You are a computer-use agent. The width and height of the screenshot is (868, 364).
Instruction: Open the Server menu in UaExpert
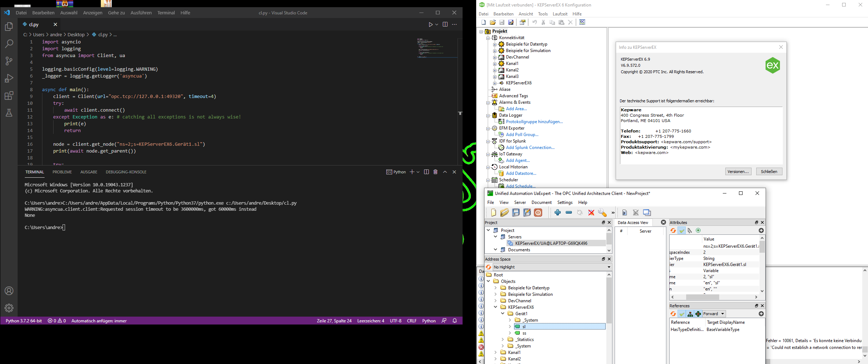point(520,202)
